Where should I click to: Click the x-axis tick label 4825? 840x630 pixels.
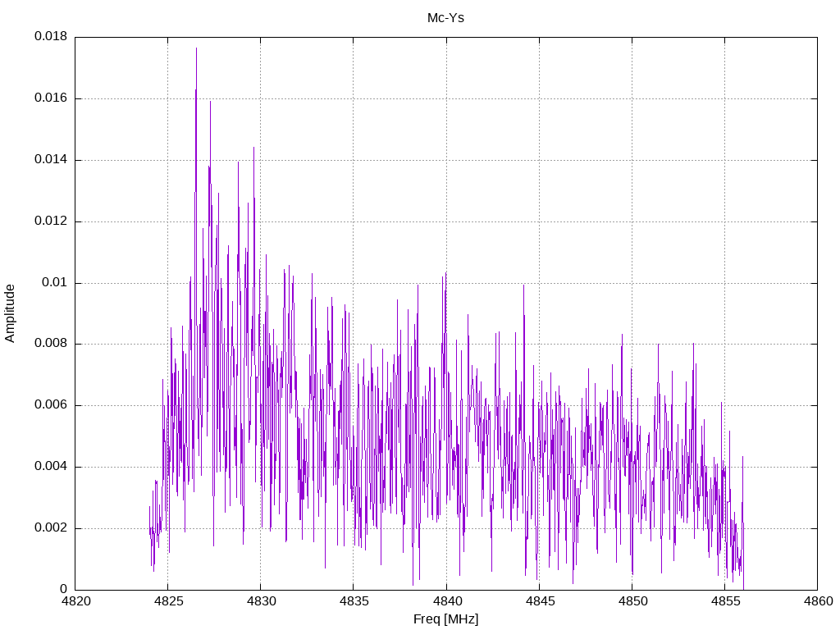[x=168, y=601]
